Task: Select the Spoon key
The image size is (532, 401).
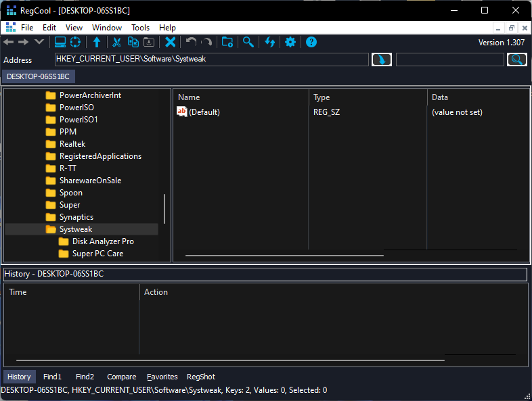Action: (x=71, y=193)
